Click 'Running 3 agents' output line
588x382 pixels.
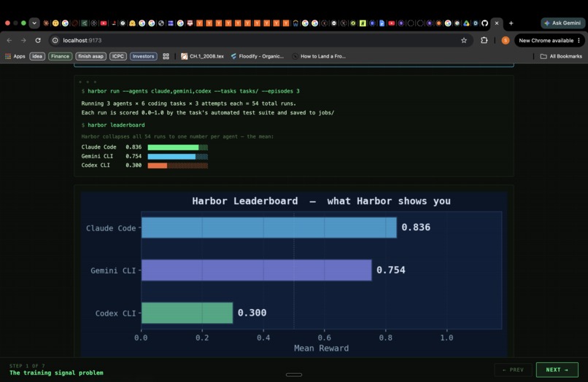click(x=188, y=104)
